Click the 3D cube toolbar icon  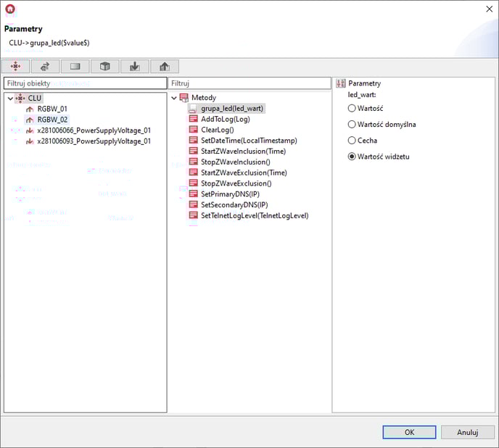point(105,67)
